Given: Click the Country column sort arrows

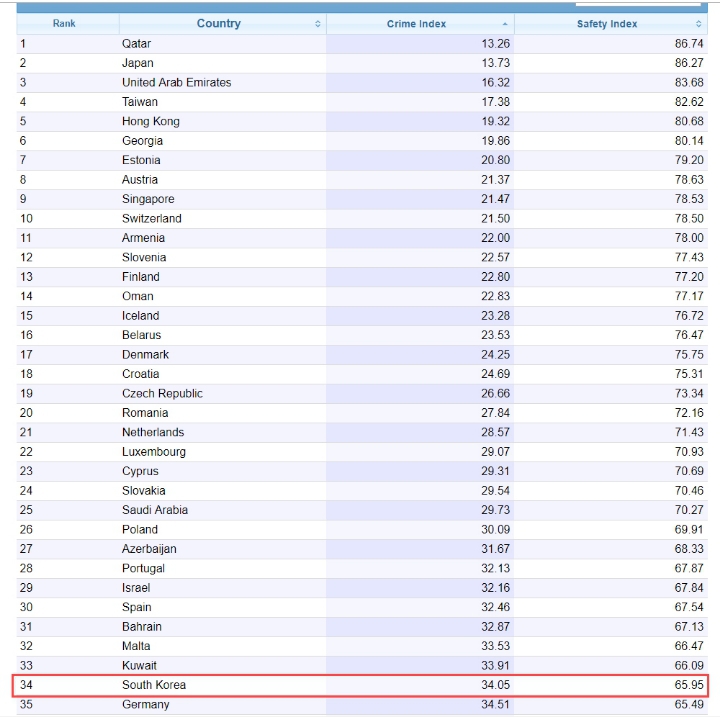Looking at the screenshot, I should (x=318, y=24).
